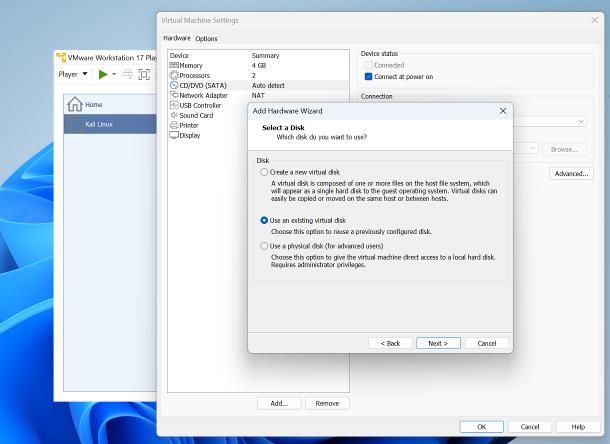Select the USB Controller row text
610x444 pixels.
click(x=200, y=105)
